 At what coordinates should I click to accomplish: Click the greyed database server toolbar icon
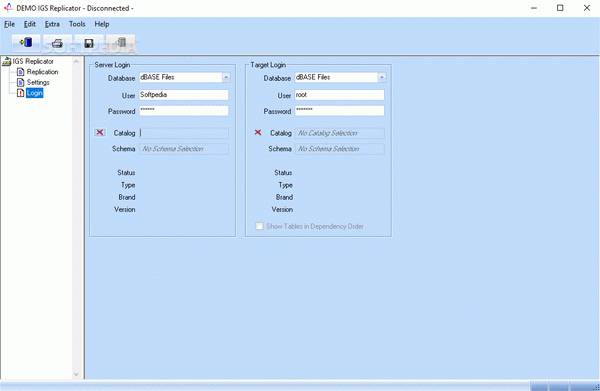121,43
